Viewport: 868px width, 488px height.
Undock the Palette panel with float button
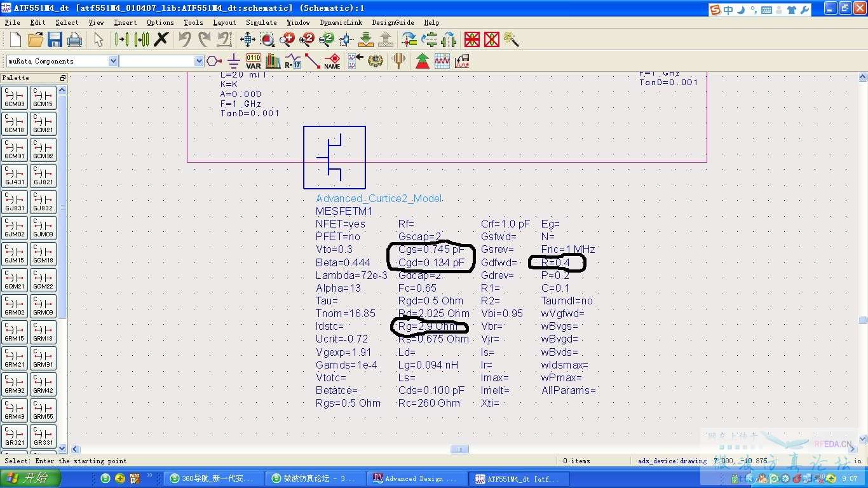point(62,78)
